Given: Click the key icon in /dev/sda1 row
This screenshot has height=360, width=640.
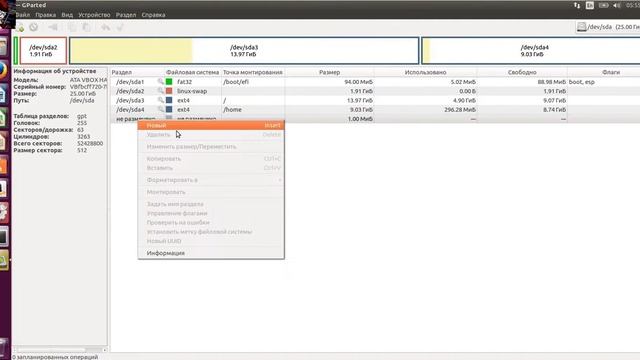Looking at the screenshot, I should (161, 82).
